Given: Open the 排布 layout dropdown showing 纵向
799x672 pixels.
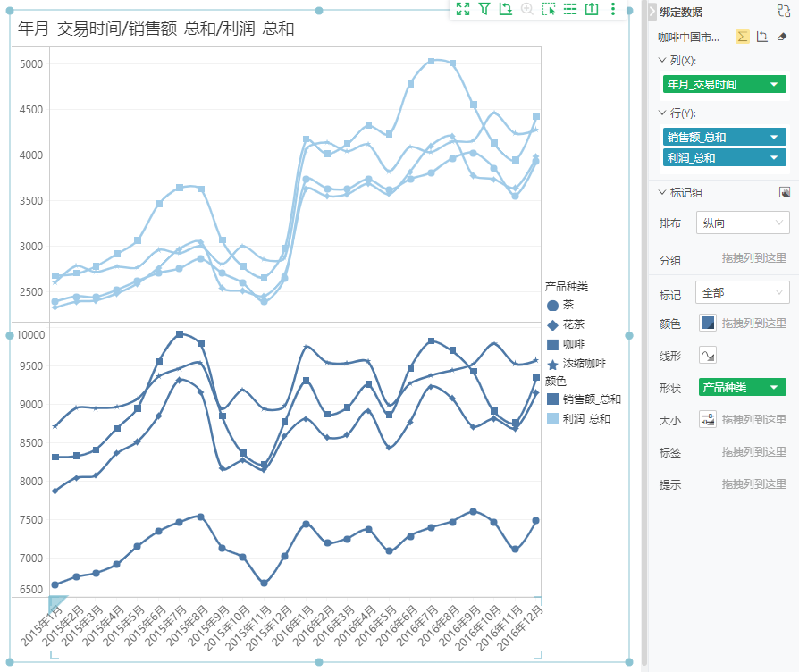Looking at the screenshot, I should click(x=743, y=223).
